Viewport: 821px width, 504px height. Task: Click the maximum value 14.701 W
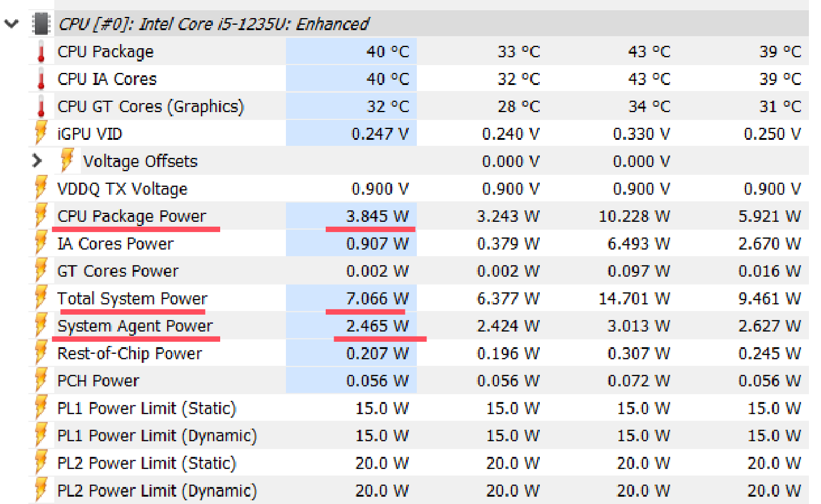[x=635, y=298]
